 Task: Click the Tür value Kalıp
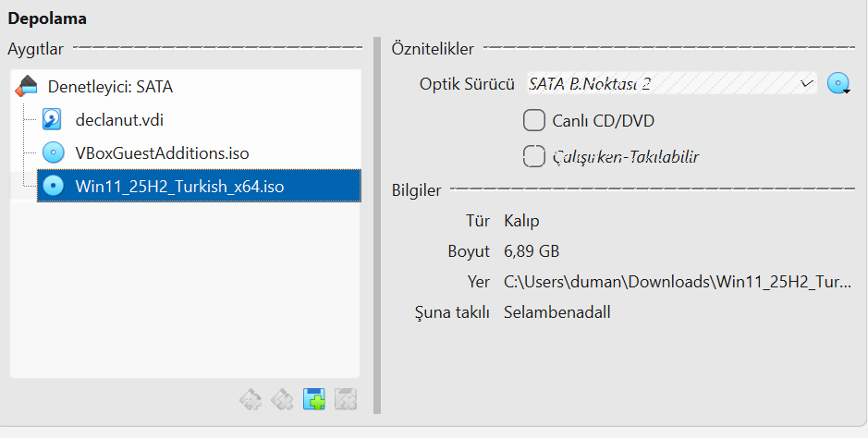(521, 221)
